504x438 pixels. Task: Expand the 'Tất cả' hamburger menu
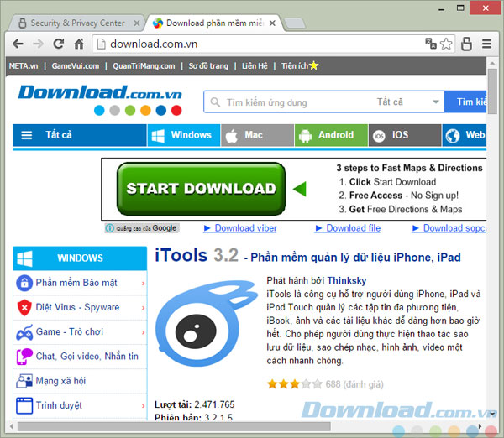click(x=50, y=135)
